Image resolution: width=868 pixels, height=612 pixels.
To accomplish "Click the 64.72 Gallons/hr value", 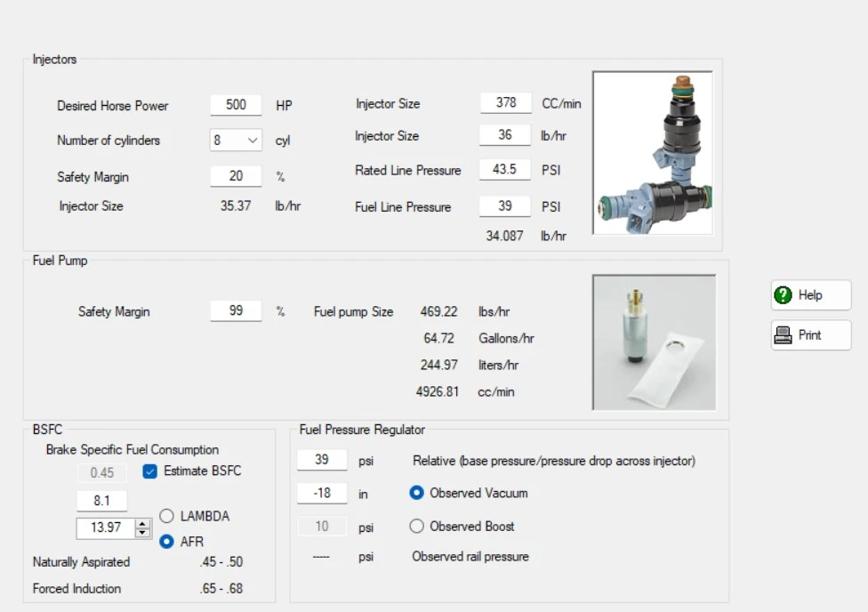I will pyautogui.click(x=438, y=338).
